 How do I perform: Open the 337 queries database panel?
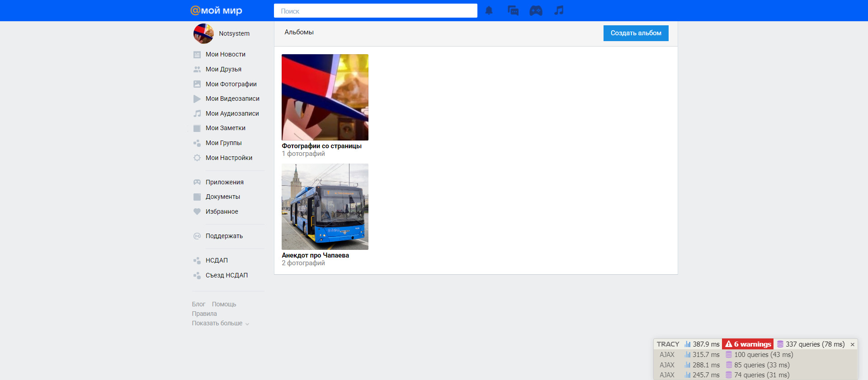pyautogui.click(x=811, y=344)
